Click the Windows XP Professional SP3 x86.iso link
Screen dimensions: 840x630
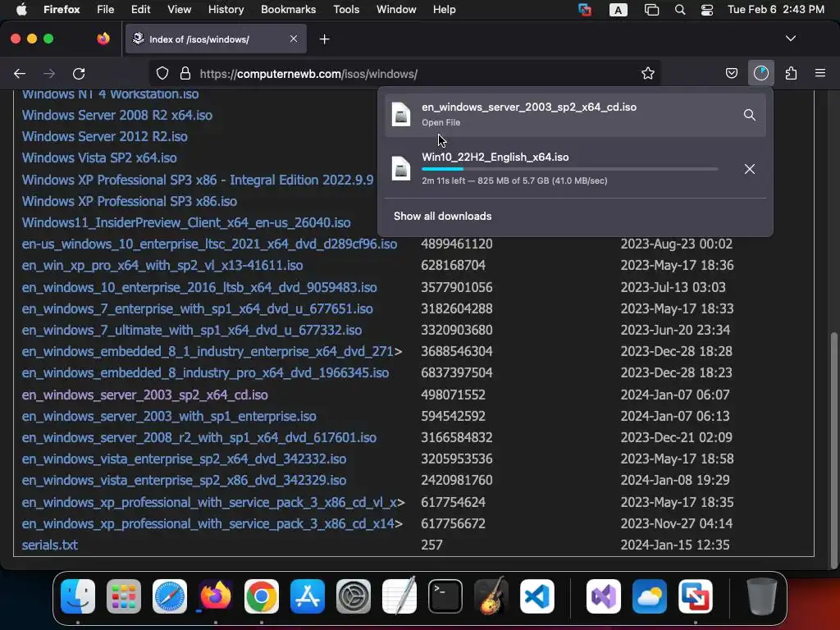129,202
